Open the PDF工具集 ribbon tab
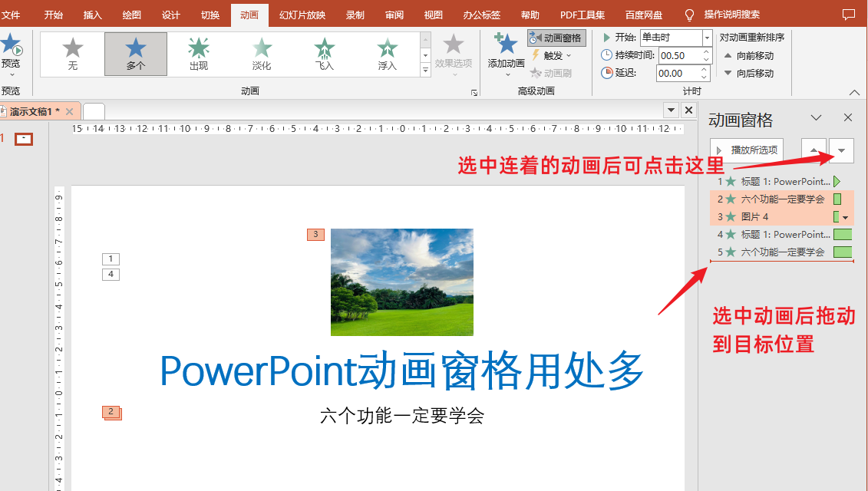The height and width of the screenshot is (491, 868). pos(583,15)
